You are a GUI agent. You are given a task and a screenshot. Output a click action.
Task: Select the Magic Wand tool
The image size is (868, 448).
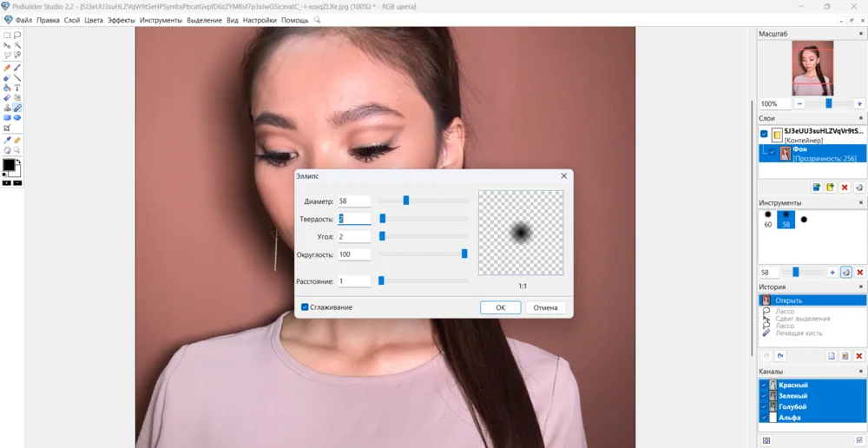tap(17, 45)
